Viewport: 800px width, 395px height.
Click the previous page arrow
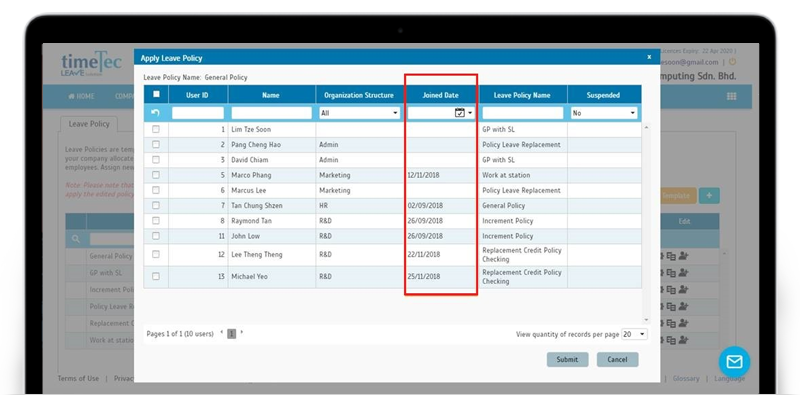coord(222,333)
